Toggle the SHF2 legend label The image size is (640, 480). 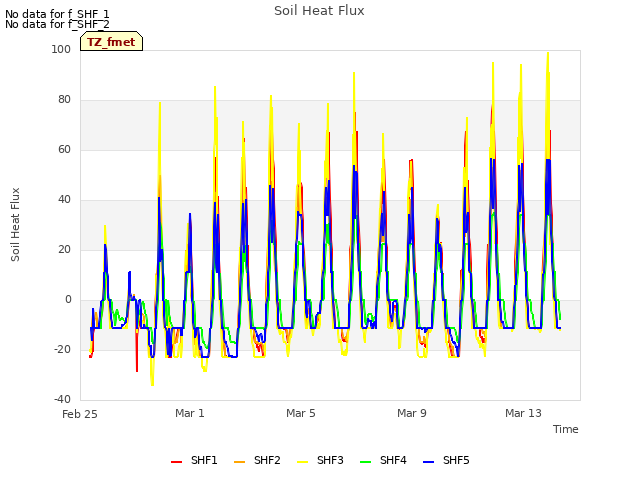pyautogui.click(x=267, y=460)
